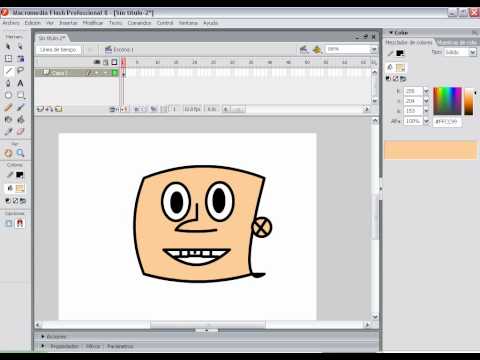Viewport: 480px width, 360px height.
Task: Click toolbox black and white button
Action: pyautogui.click(x=8, y=201)
